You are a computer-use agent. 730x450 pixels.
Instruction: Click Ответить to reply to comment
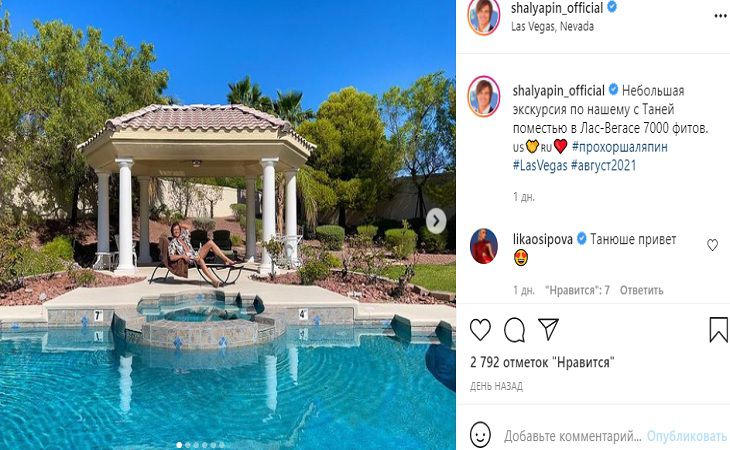tap(641, 290)
